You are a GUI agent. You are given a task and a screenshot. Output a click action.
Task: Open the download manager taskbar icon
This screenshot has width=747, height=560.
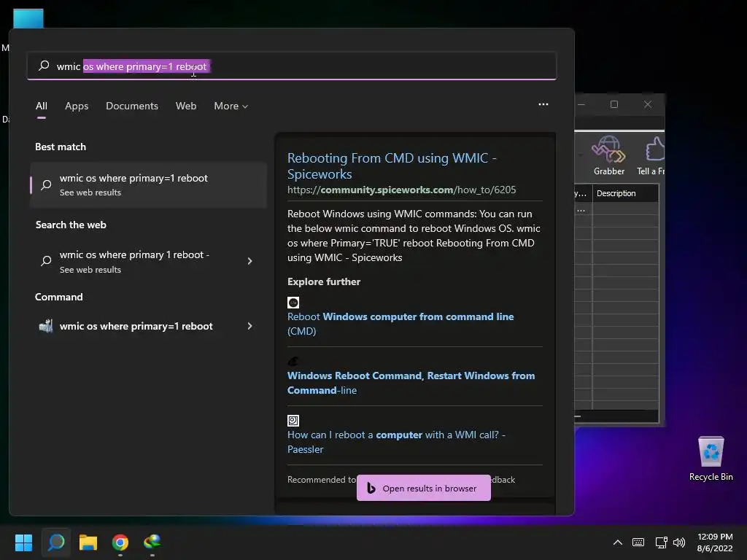point(152,542)
